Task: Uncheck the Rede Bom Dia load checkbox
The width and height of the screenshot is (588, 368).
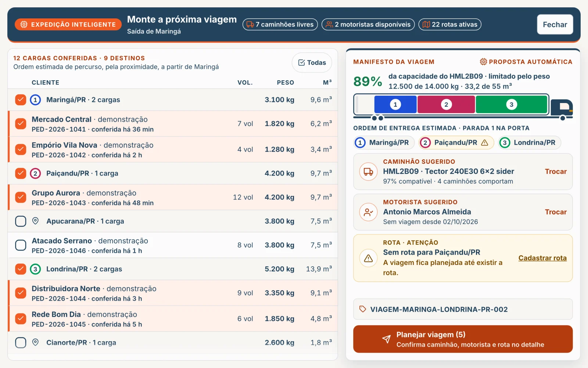Action: [21, 319]
